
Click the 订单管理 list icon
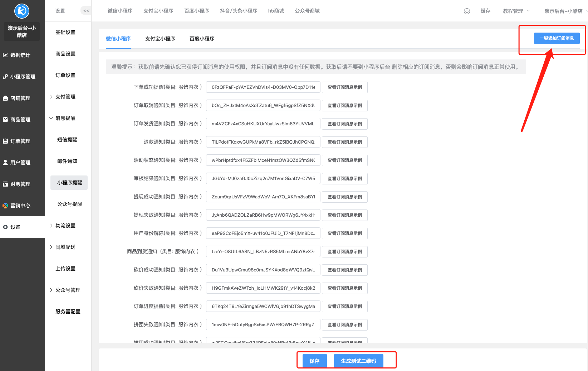pos(5,141)
